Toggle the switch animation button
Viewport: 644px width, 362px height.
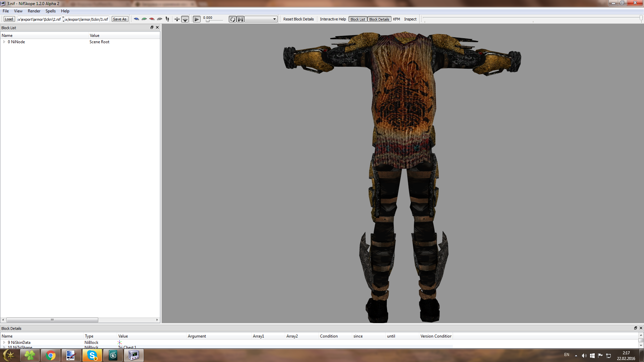tap(240, 19)
